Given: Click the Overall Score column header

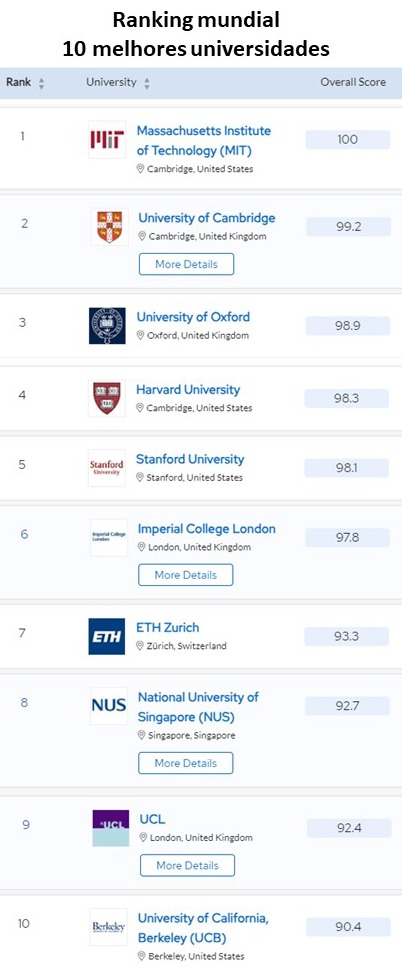Looking at the screenshot, I should (353, 82).
